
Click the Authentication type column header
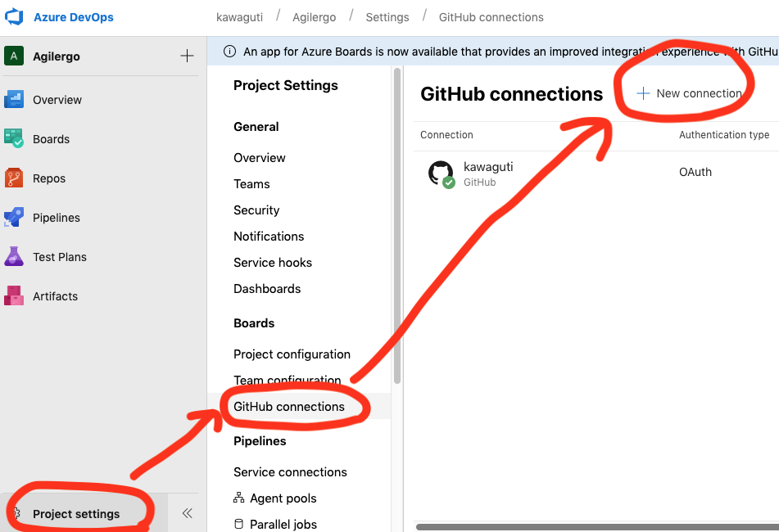coord(724,135)
